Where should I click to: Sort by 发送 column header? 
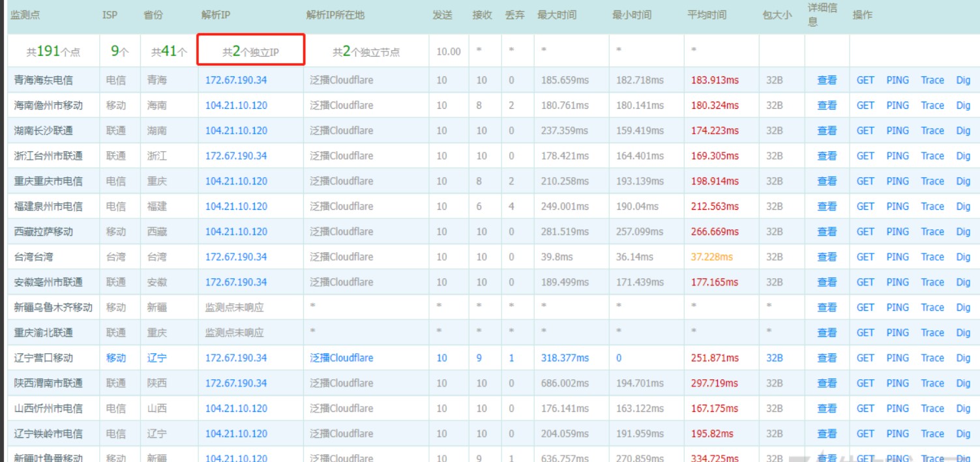442,15
